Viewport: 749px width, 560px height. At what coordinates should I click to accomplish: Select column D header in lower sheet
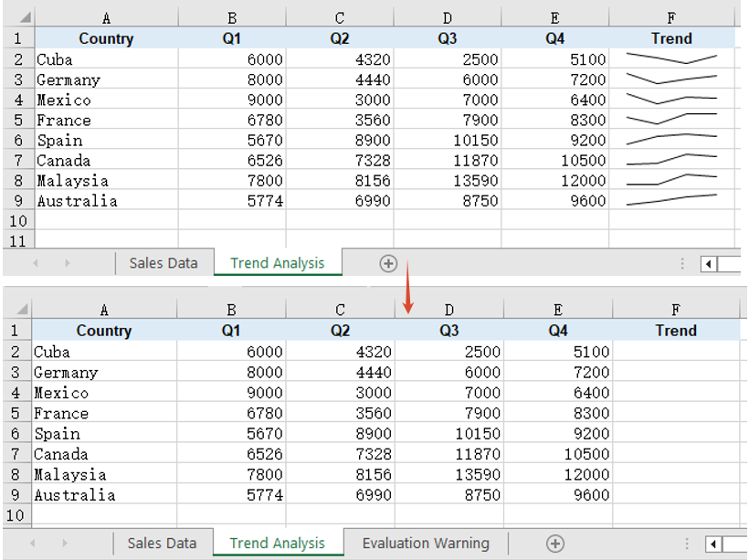click(449, 310)
